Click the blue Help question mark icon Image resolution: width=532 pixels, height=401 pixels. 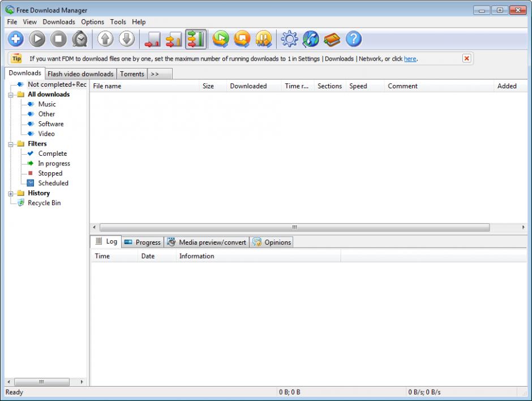tap(354, 39)
